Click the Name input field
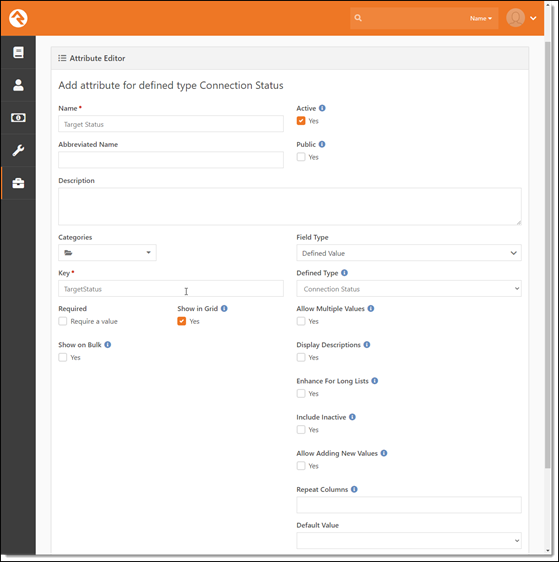559x562 pixels. (171, 124)
